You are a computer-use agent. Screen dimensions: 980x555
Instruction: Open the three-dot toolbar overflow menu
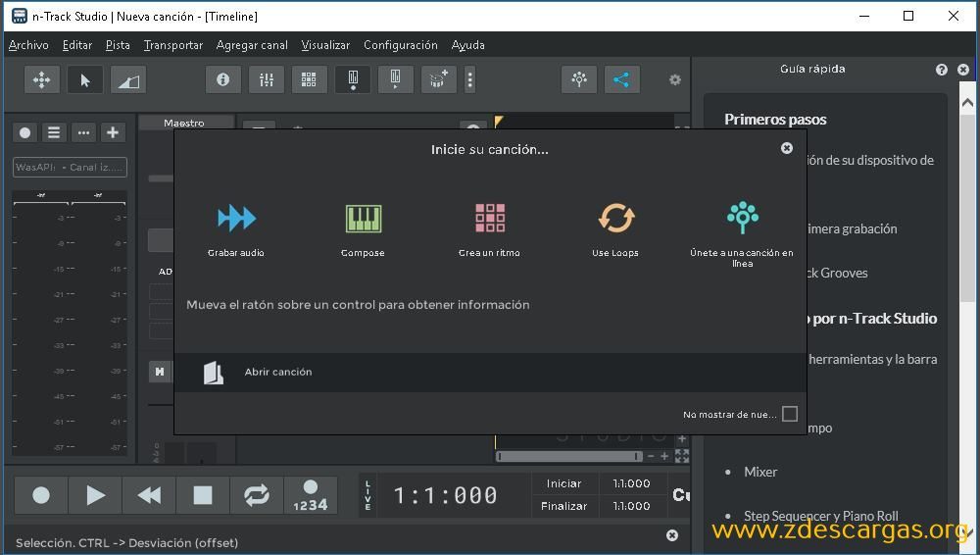pyautogui.click(x=470, y=79)
